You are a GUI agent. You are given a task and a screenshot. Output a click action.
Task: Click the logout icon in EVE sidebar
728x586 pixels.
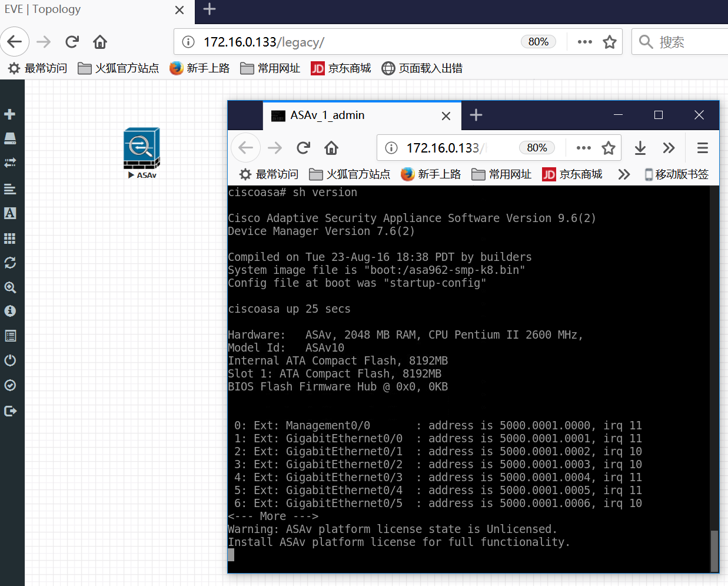coord(9,411)
